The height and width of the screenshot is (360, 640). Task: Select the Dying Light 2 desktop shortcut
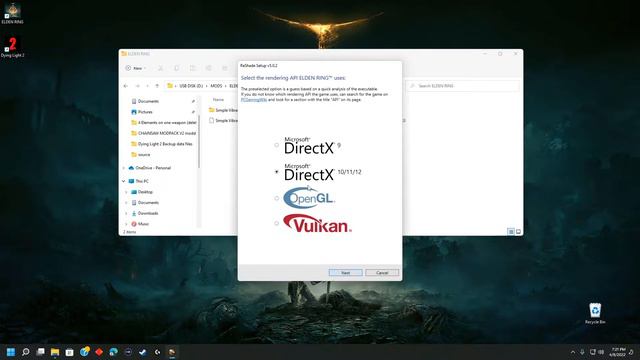coord(12,47)
